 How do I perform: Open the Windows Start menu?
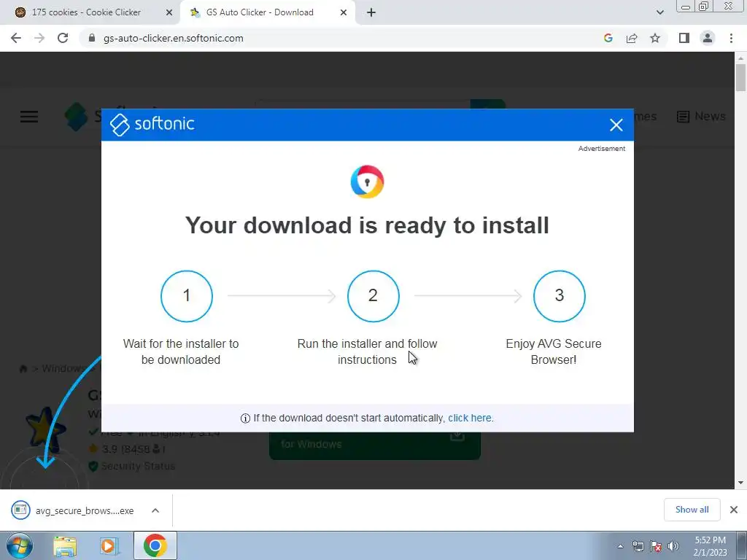pos(20,545)
